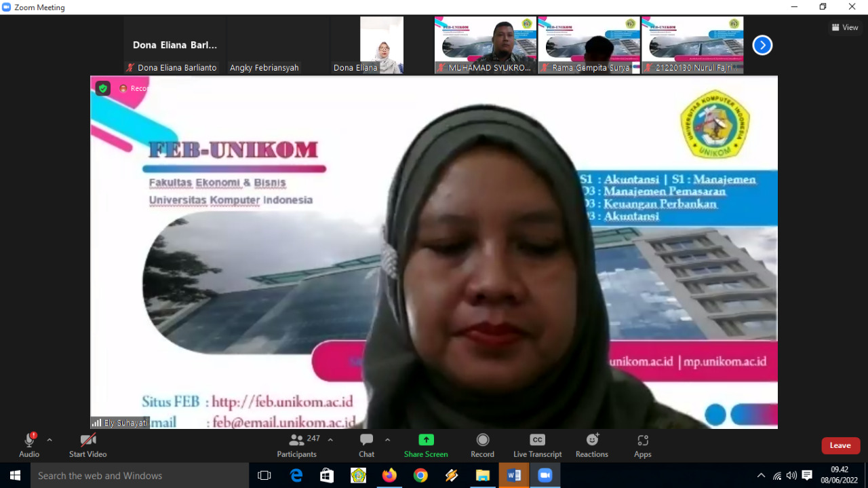Image resolution: width=868 pixels, height=488 pixels.
Task: Open the yellow pencil app on taskbar
Action: point(452,476)
